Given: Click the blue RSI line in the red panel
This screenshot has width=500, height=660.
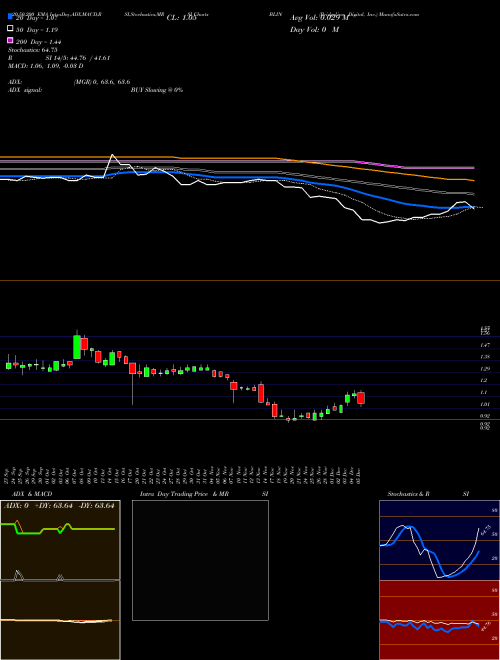Looking at the screenshot, I should [x=429, y=627].
